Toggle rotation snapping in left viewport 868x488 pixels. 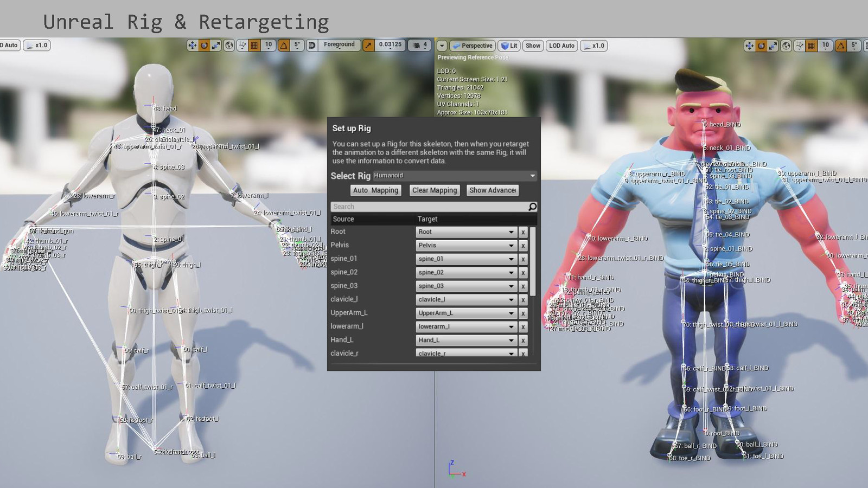(284, 46)
